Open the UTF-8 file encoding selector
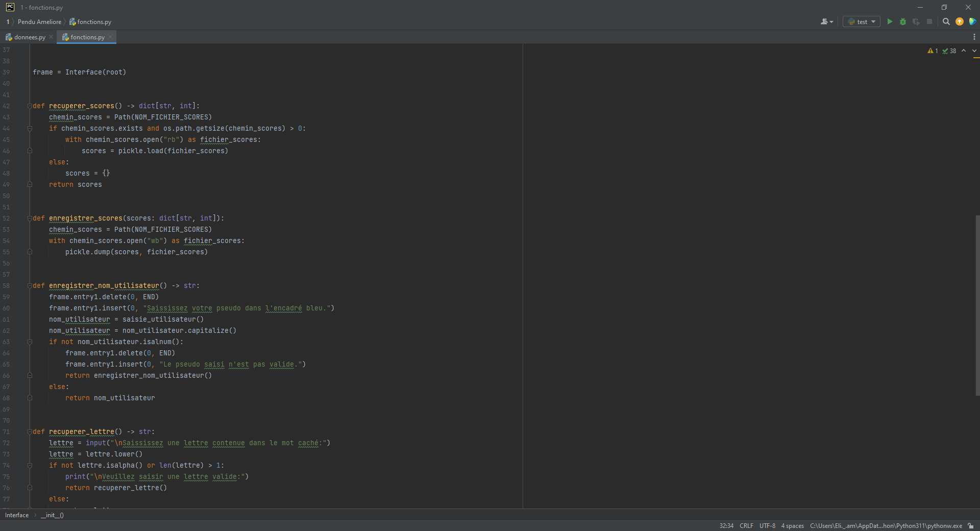Viewport: 980px width, 531px height. [767, 526]
